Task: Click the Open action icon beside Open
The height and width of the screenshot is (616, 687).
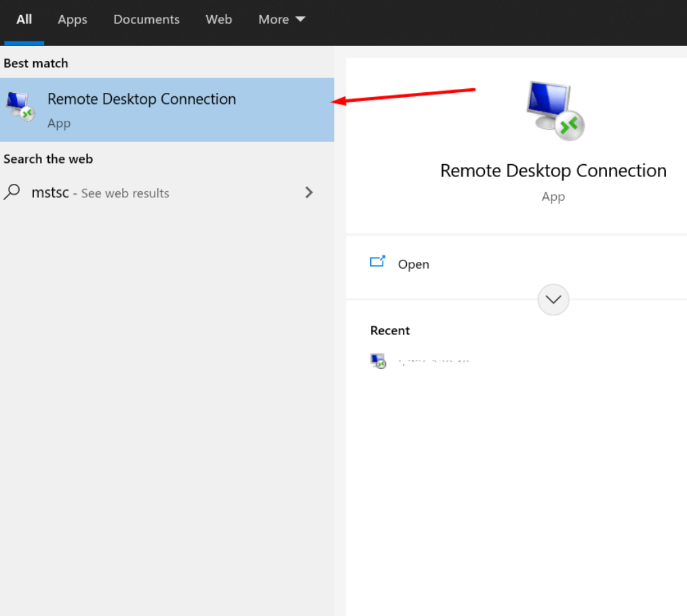Action: [x=378, y=261]
